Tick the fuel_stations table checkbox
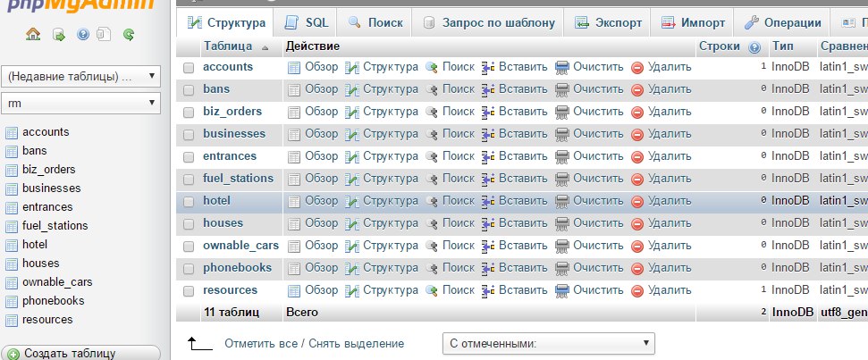The width and height of the screenshot is (868, 360). click(189, 180)
